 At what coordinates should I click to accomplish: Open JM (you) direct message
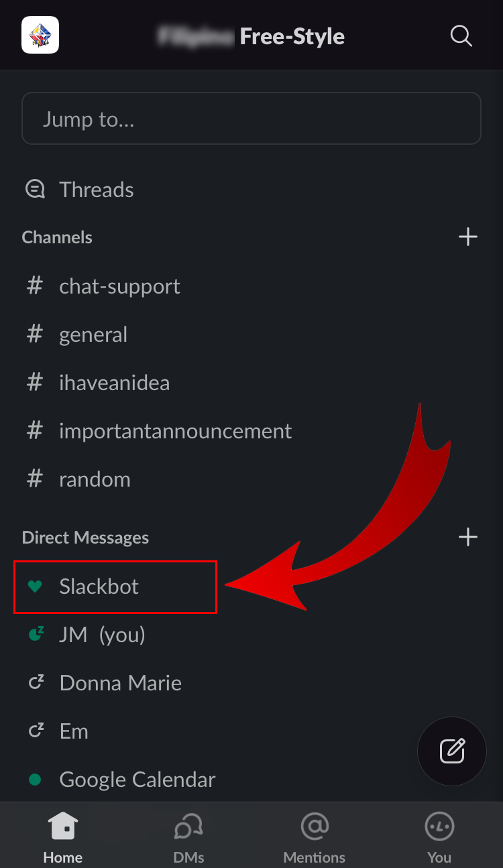pos(102,635)
